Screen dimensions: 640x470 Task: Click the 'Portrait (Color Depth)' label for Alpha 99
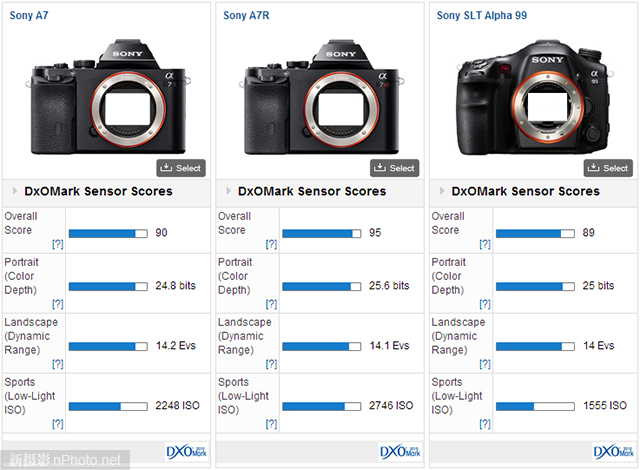[x=449, y=276]
